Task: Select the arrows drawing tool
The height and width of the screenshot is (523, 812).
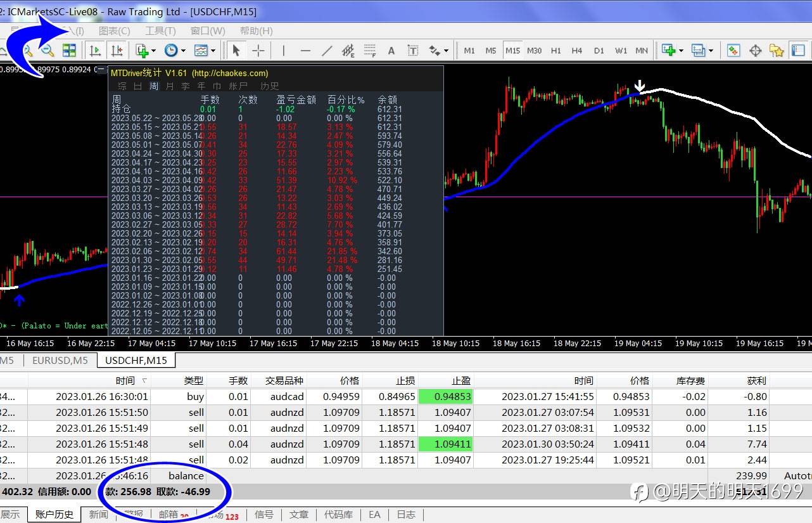Action: 435,51
